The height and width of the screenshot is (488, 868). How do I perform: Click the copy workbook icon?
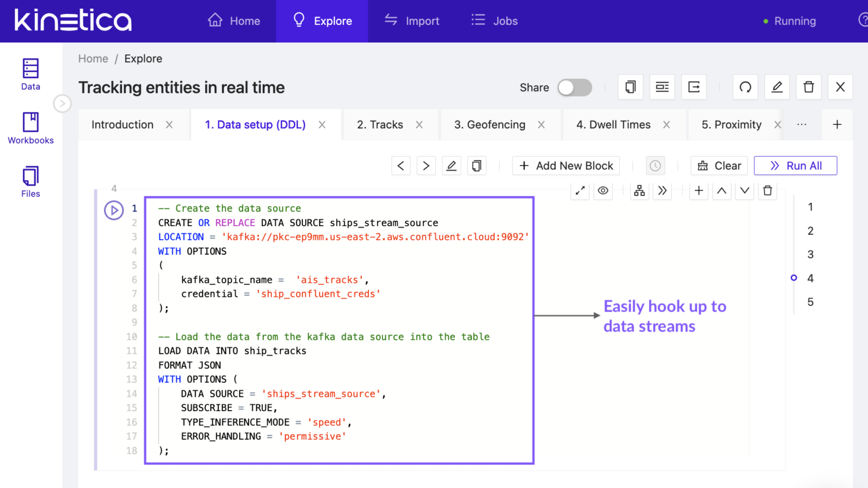point(630,87)
